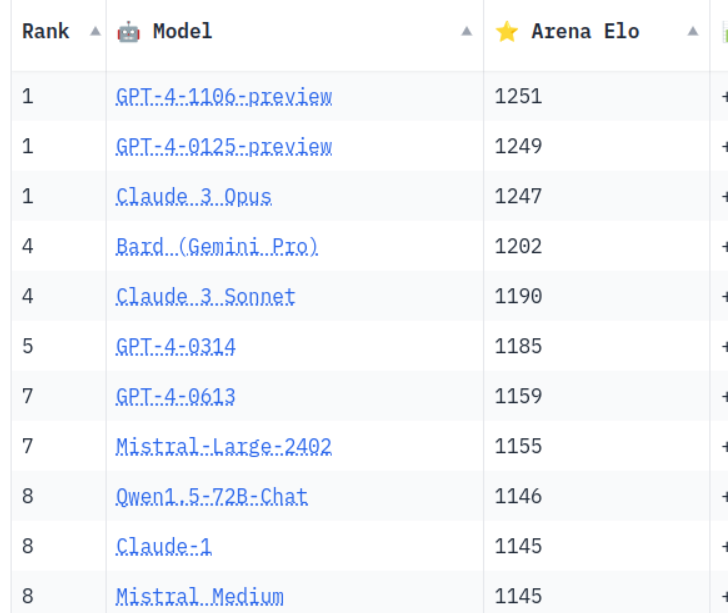Viewport: 728px width, 613px height.
Task: Open the GPT-4-1106-preview model link
Action: click(223, 97)
